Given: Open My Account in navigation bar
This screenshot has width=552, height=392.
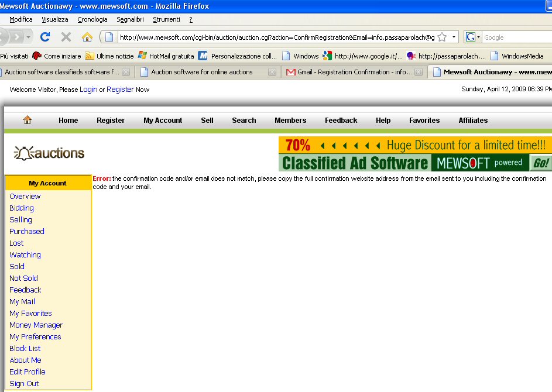Looking at the screenshot, I should pyautogui.click(x=163, y=121).
